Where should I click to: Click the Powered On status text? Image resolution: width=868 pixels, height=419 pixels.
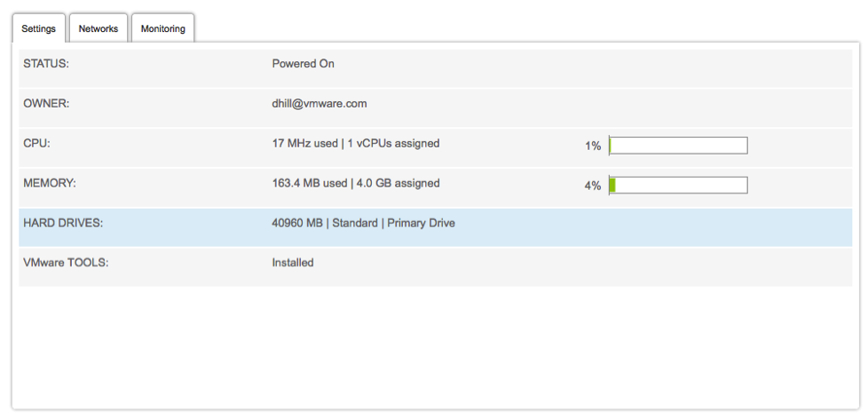coord(303,64)
